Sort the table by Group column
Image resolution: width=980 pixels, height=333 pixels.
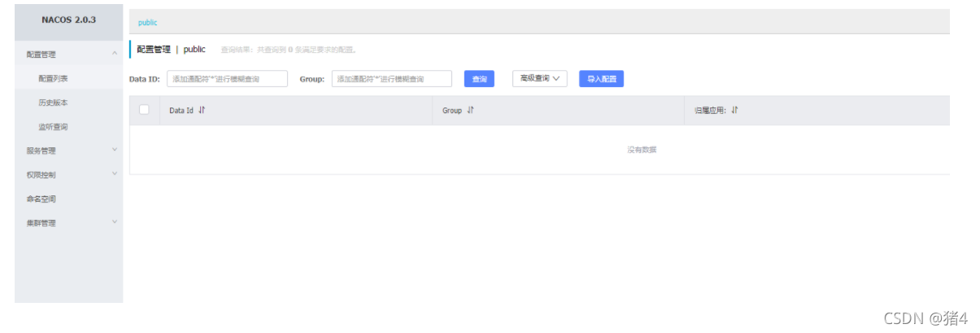pyautogui.click(x=470, y=111)
